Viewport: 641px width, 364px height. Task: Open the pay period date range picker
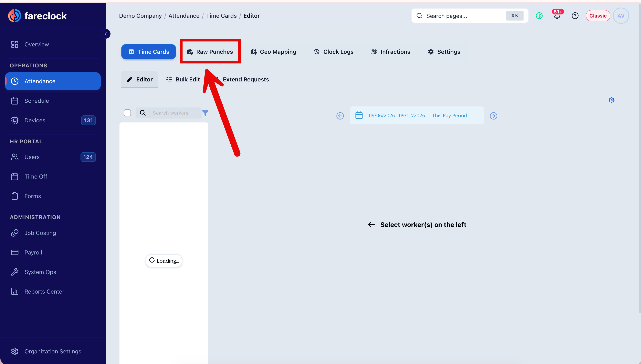tap(397, 115)
